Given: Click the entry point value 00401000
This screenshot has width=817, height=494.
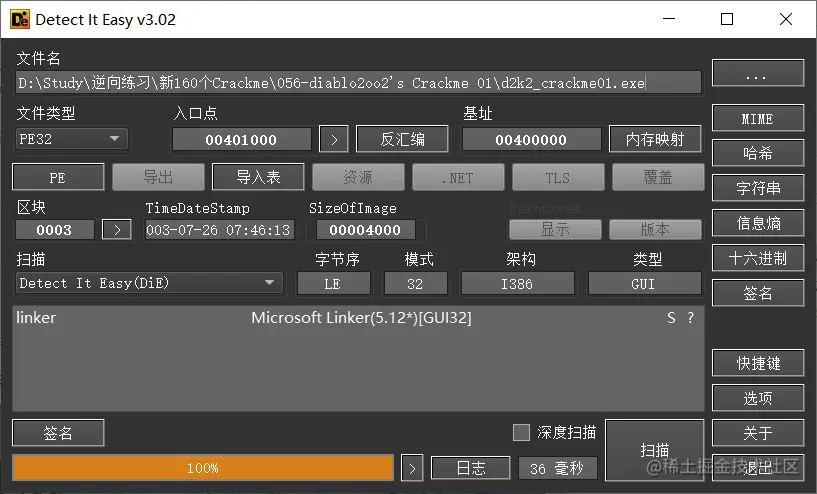Looking at the screenshot, I should 241,140.
